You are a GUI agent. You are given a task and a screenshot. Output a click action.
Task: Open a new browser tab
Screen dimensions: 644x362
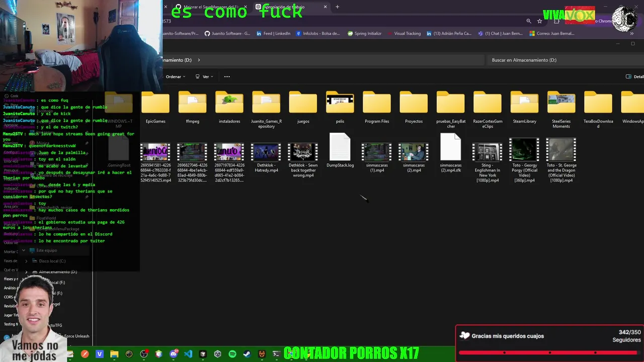coord(337,7)
